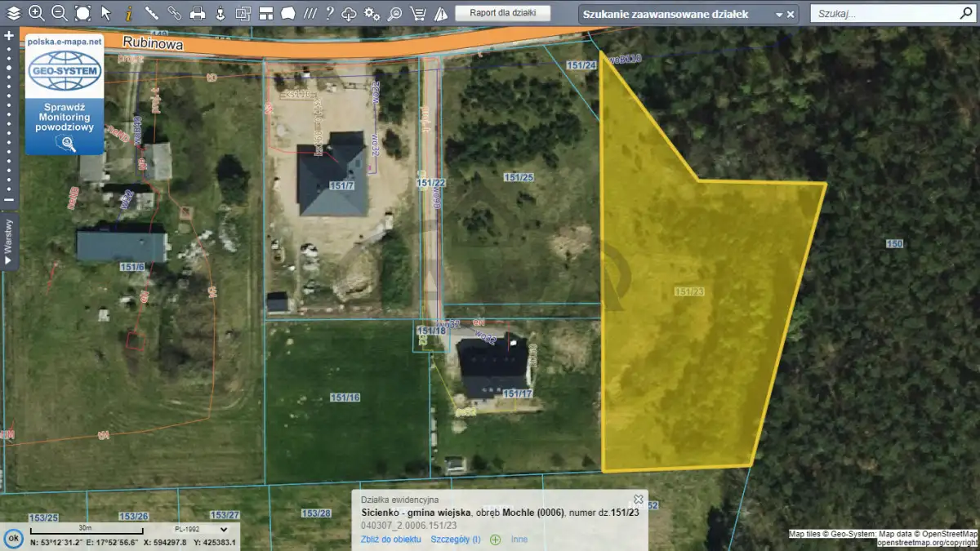The width and height of the screenshot is (980, 551).
Task: Open the Szukanie zaawansowane działek dropdown arrow
Action: point(778,15)
